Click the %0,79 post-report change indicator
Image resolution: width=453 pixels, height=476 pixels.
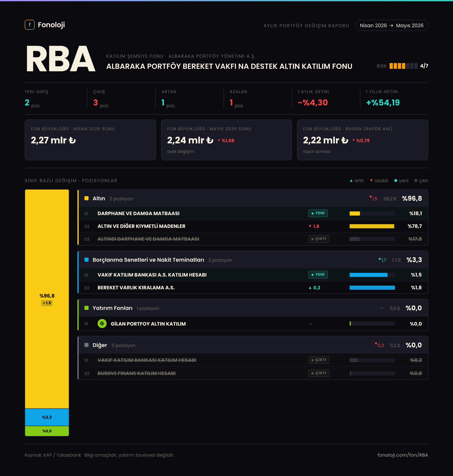coord(361,140)
